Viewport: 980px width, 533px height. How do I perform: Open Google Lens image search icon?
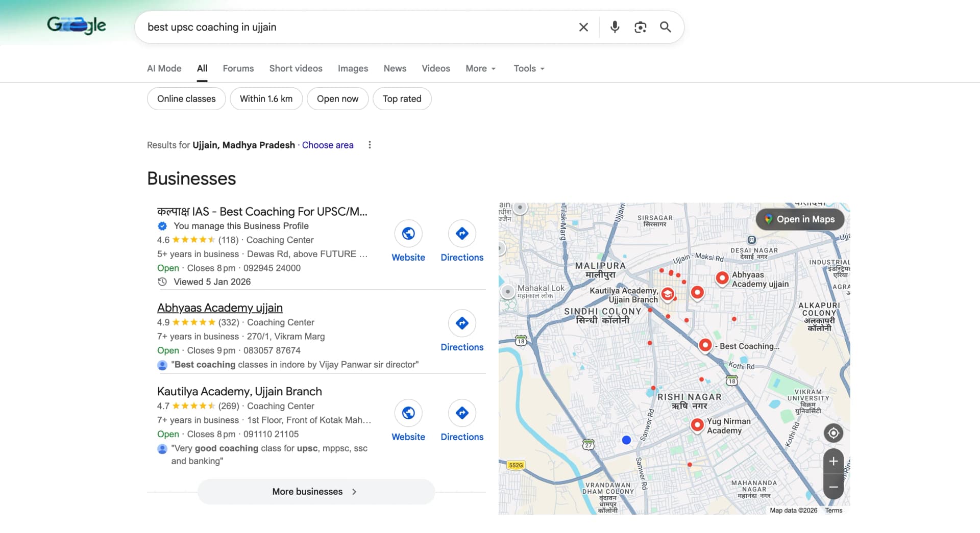(640, 27)
